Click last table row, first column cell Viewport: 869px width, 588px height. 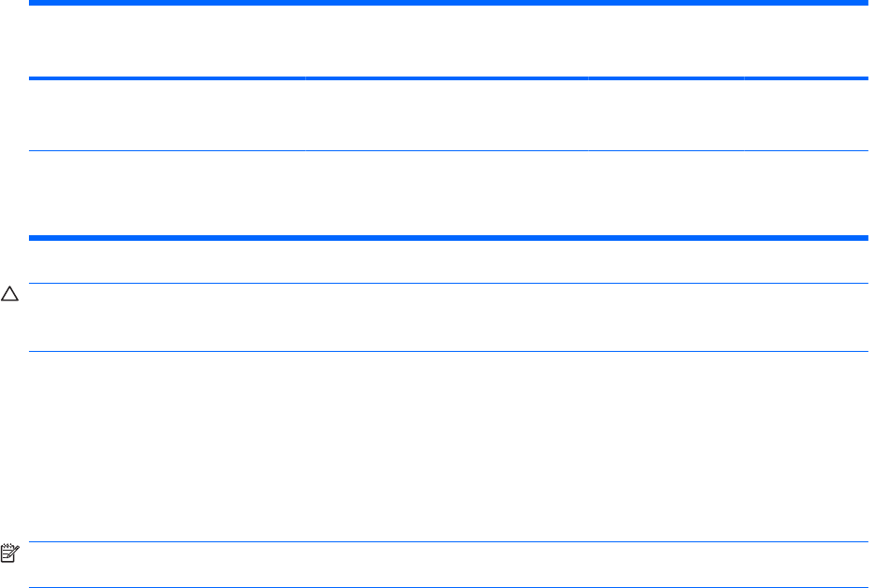click(167, 193)
